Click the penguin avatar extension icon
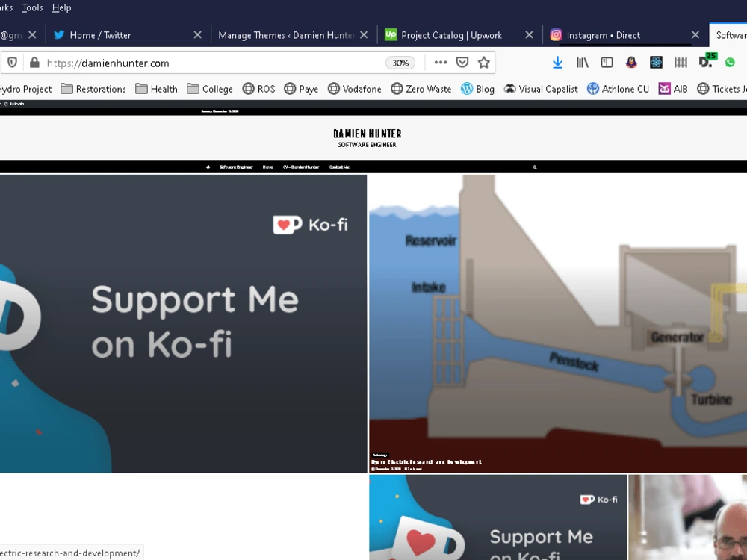The height and width of the screenshot is (560, 747). point(631,63)
